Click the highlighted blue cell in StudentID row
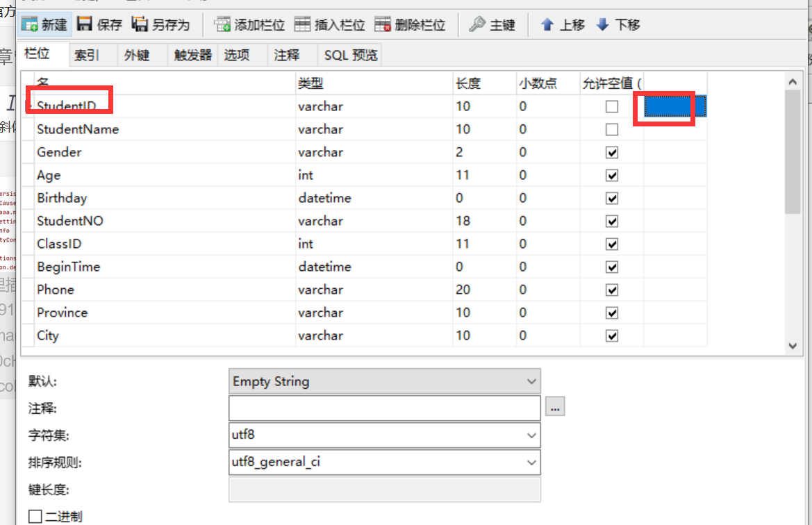This screenshot has height=525, width=812. point(675,106)
